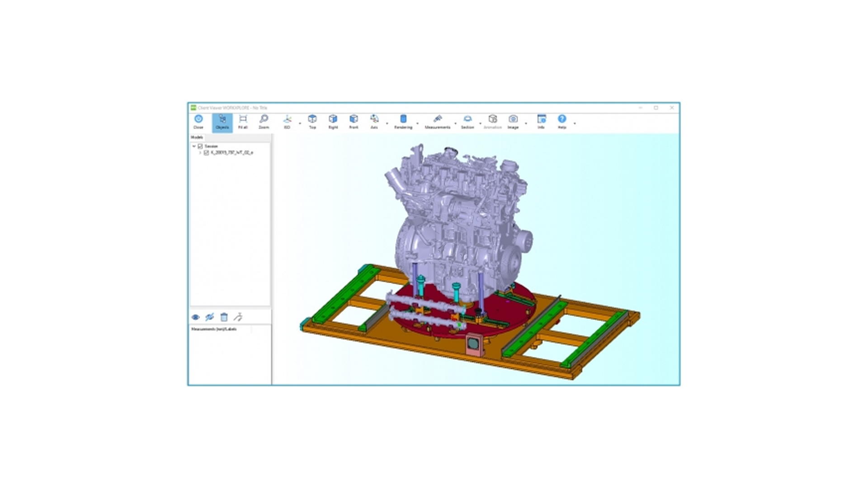
Task: Toggle the Session checkbox
Action: (200, 146)
